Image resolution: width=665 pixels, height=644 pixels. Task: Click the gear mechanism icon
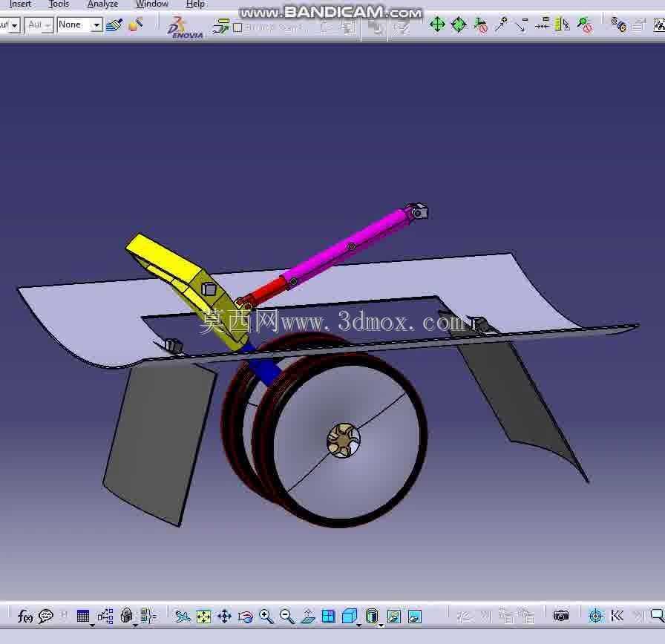pyautogui.click(x=618, y=24)
